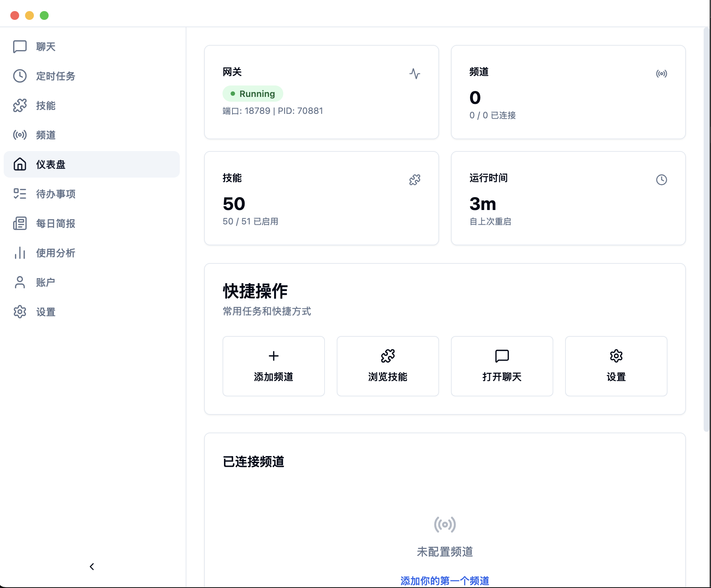Click the Running status badge
Image resolution: width=711 pixels, height=588 pixels.
click(x=253, y=94)
